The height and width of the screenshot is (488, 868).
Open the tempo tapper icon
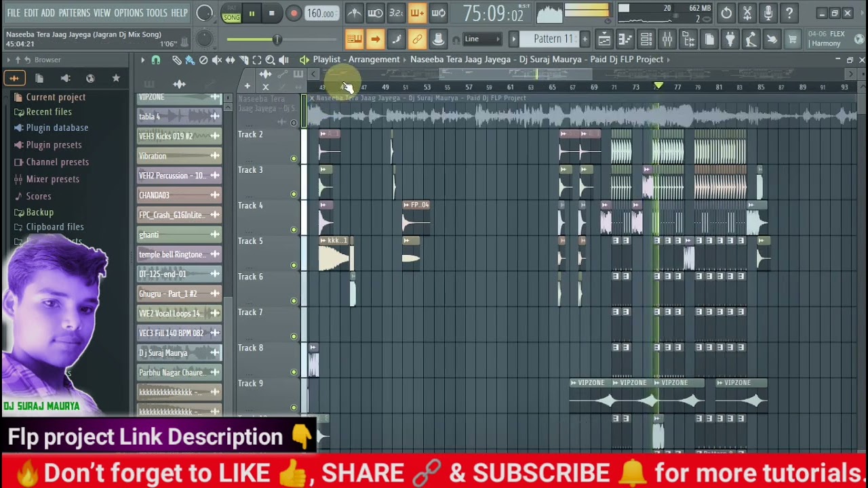coord(751,39)
